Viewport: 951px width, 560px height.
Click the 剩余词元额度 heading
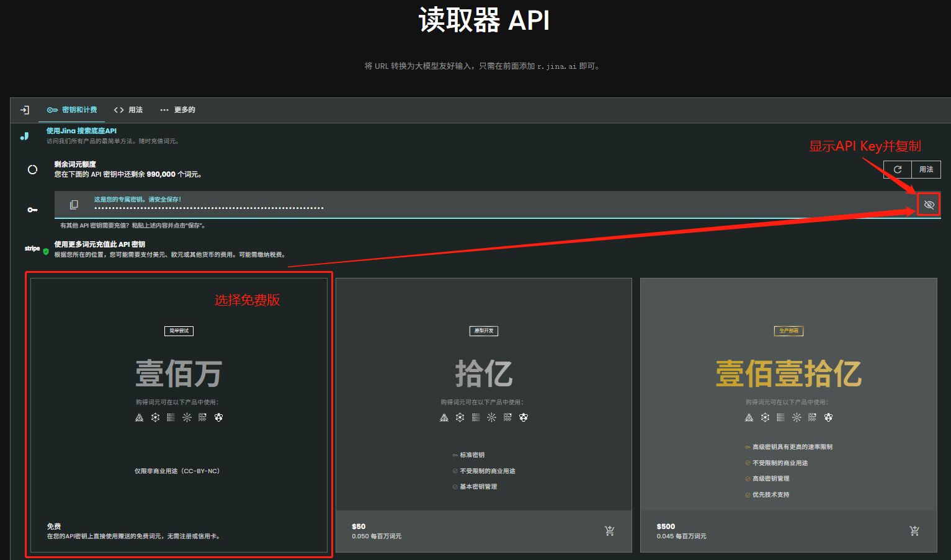tap(75, 164)
